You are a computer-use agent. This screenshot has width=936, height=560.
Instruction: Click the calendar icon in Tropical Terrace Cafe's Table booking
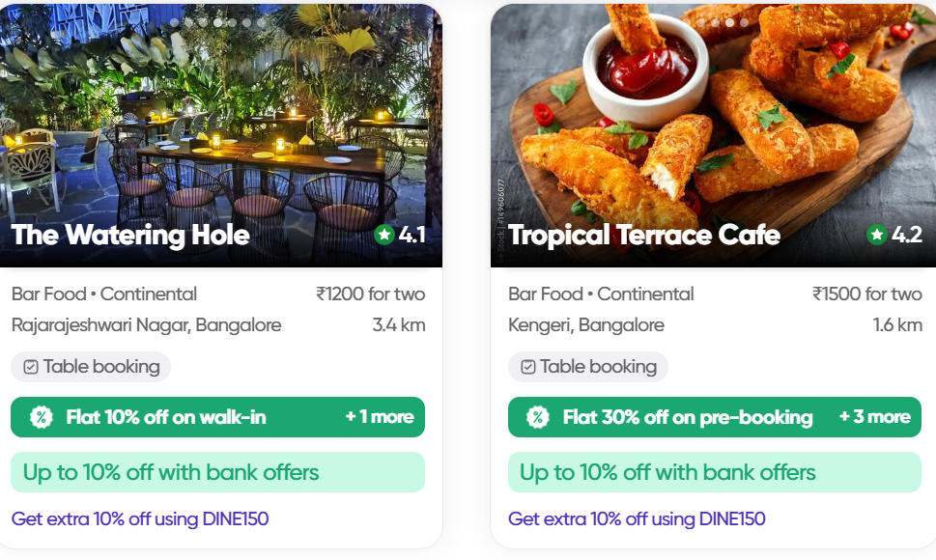[x=528, y=367]
